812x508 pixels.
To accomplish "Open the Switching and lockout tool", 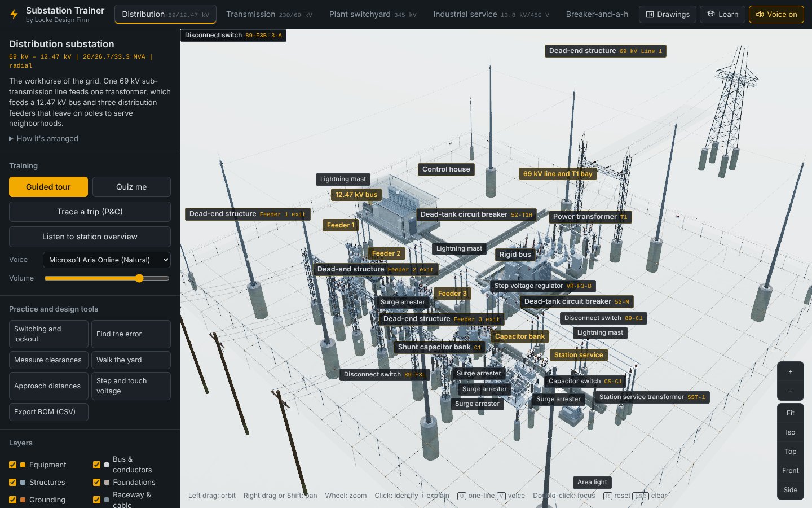I will point(48,334).
